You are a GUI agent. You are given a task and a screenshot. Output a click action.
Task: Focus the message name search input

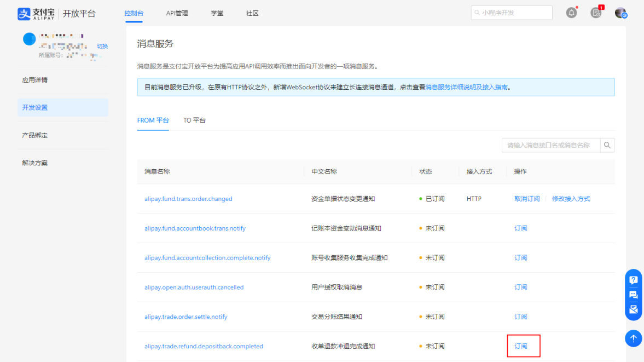click(551, 145)
